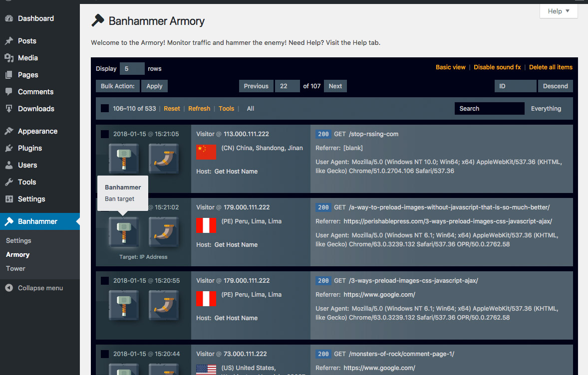Click the Reset link
This screenshot has width=588, height=375.
coord(172,109)
